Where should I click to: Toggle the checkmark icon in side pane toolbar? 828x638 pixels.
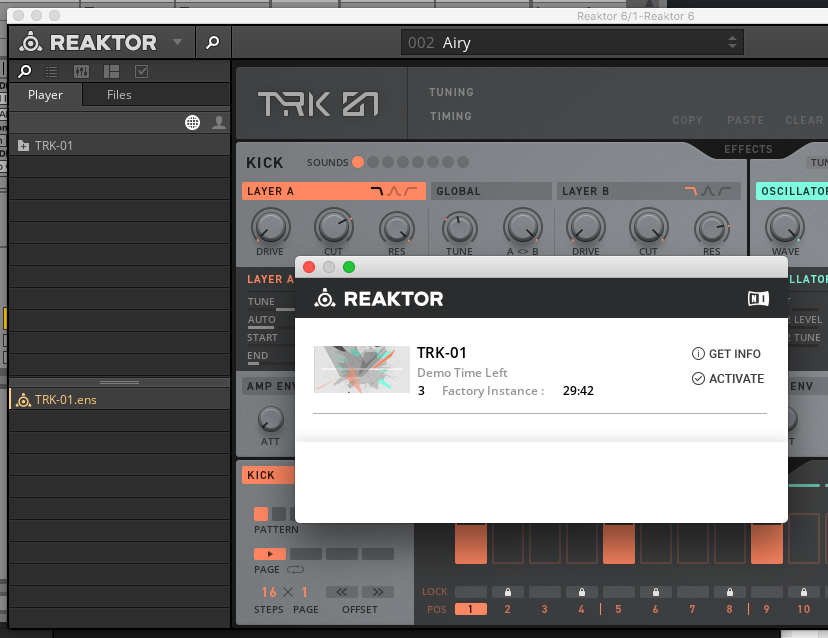coord(142,71)
